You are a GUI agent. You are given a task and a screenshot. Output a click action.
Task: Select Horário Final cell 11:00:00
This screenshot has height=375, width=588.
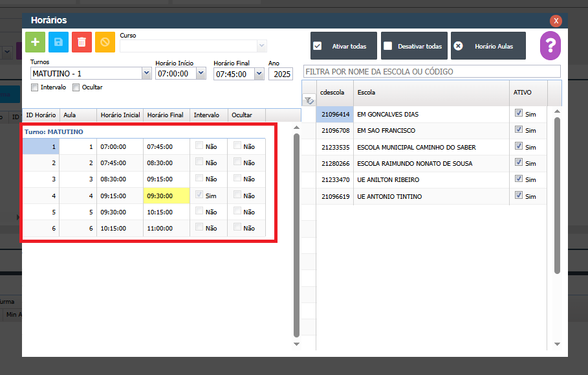pos(166,228)
